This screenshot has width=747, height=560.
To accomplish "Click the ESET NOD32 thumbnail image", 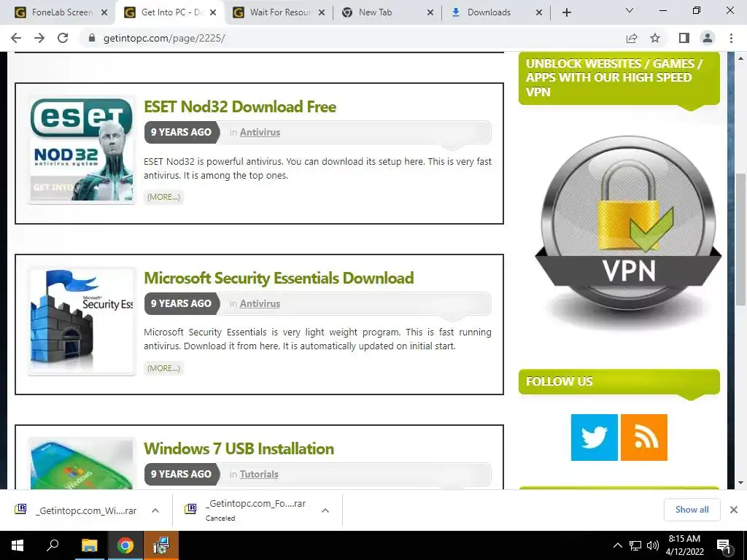I will tap(82, 149).
